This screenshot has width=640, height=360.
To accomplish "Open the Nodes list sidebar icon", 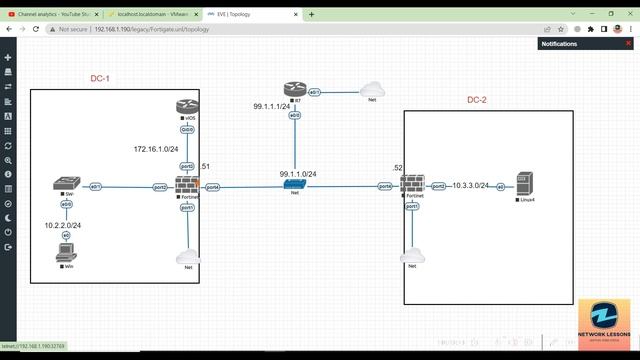I will pyautogui.click(x=8, y=72).
